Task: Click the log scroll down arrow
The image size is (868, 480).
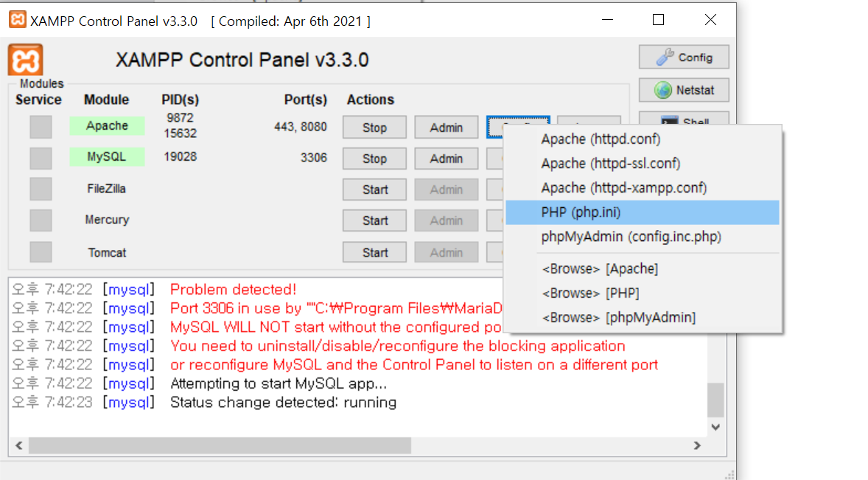Action: tap(715, 427)
